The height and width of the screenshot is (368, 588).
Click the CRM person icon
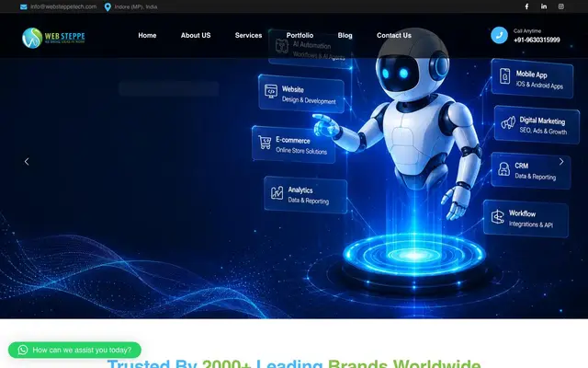(x=503, y=169)
